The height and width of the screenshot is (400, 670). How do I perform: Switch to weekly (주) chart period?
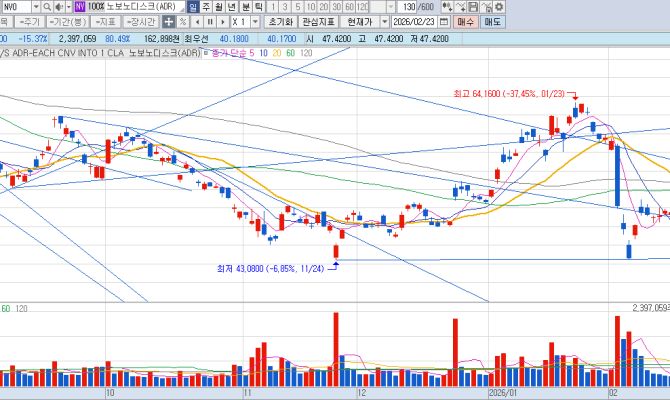pyautogui.click(x=207, y=6)
